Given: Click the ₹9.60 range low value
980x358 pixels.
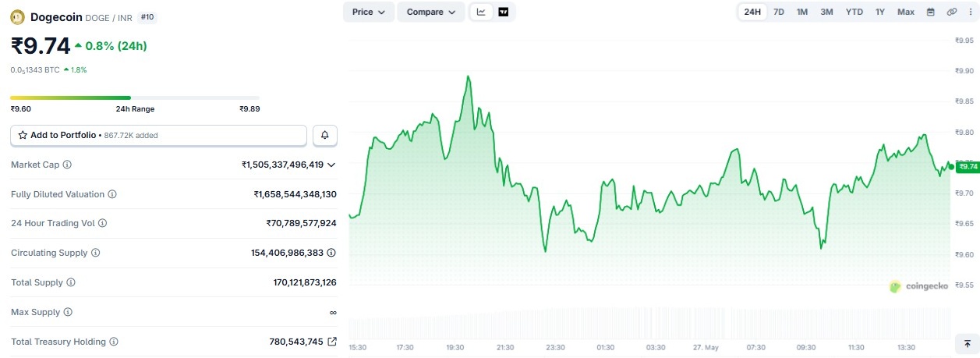Looking at the screenshot, I should [x=21, y=109].
